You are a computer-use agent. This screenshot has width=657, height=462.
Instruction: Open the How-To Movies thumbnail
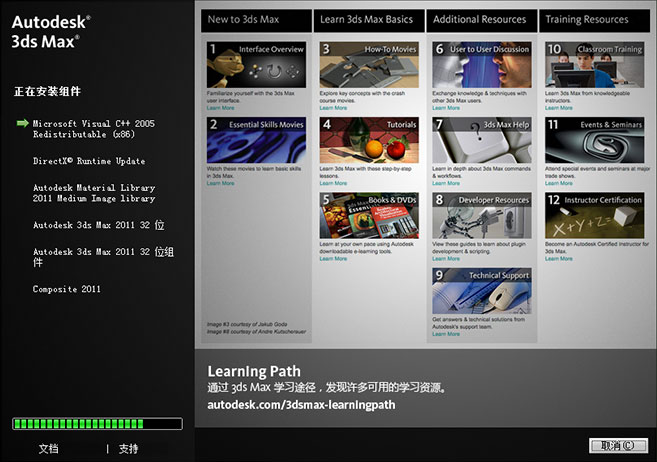(369, 65)
